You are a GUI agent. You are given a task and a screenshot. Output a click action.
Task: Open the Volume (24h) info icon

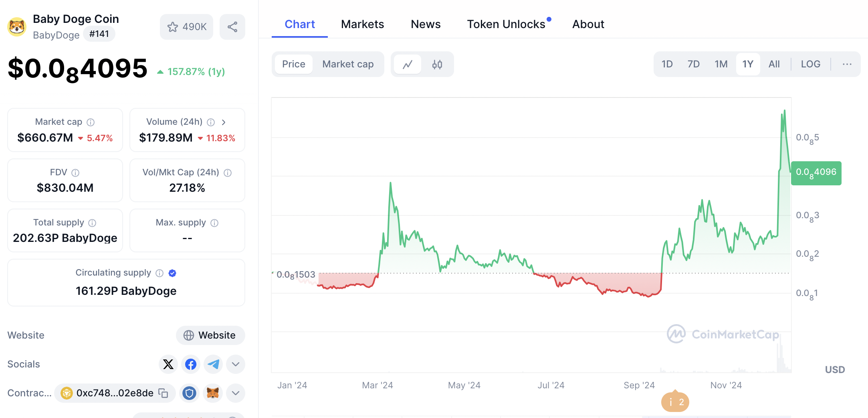point(211,122)
